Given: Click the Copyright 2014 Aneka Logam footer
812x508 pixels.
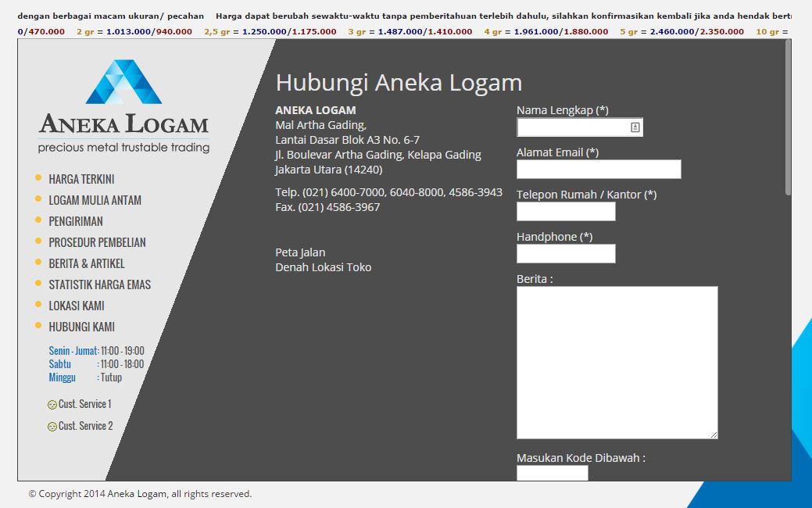Looking at the screenshot, I should tap(141, 494).
